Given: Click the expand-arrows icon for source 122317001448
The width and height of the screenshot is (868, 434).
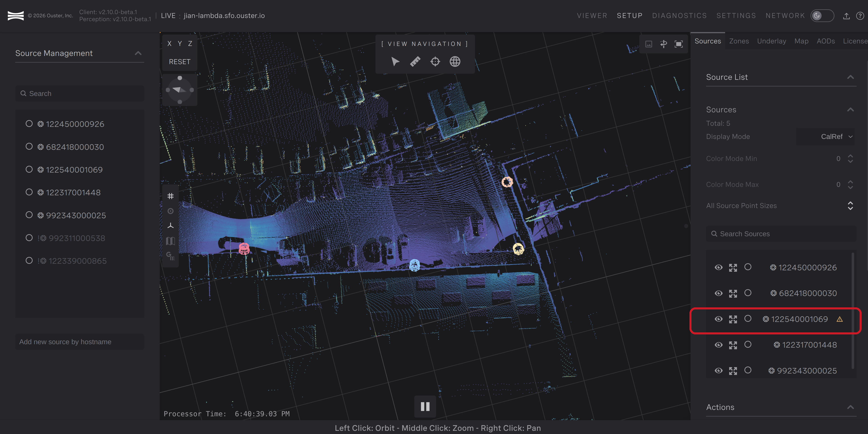Looking at the screenshot, I should click(733, 345).
